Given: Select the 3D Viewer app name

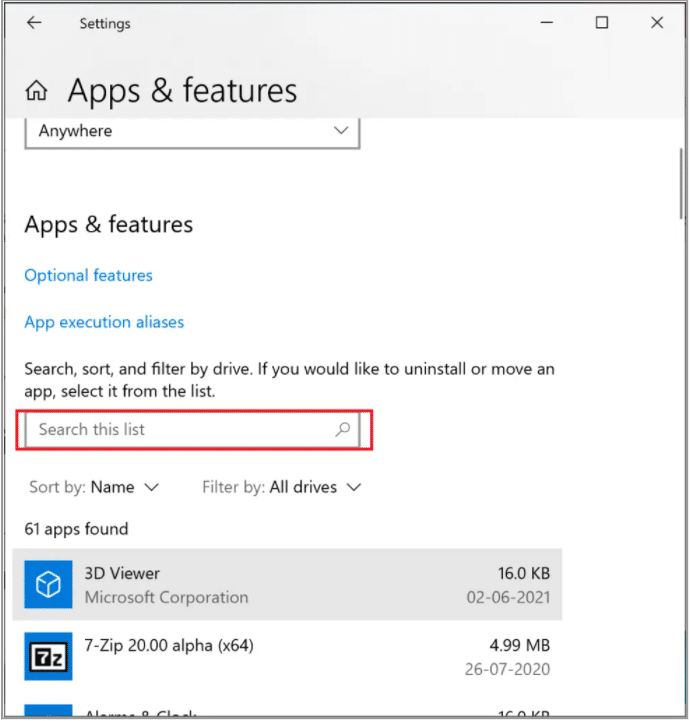Looking at the screenshot, I should point(122,574).
